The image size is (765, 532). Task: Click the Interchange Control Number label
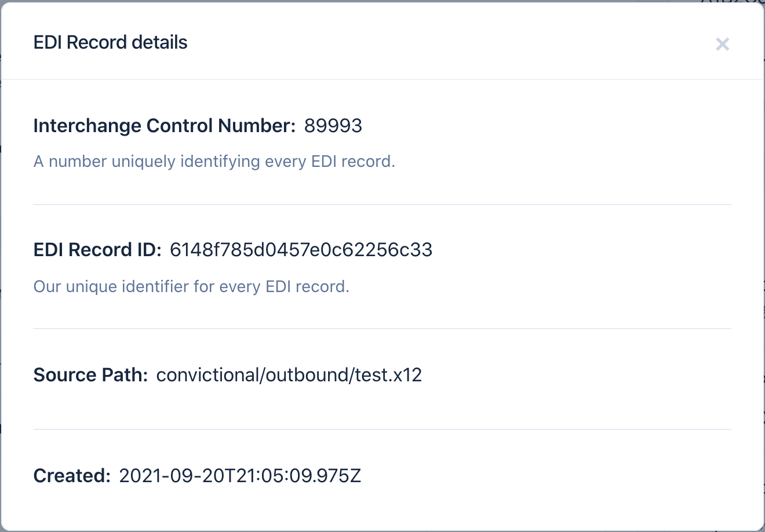tap(165, 126)
